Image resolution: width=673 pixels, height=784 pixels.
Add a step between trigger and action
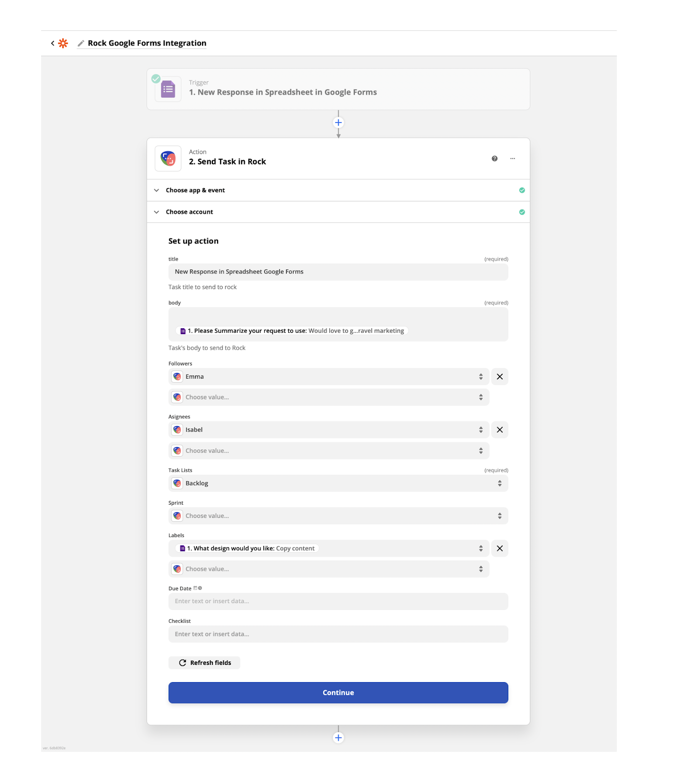click(x=338, y=122)
